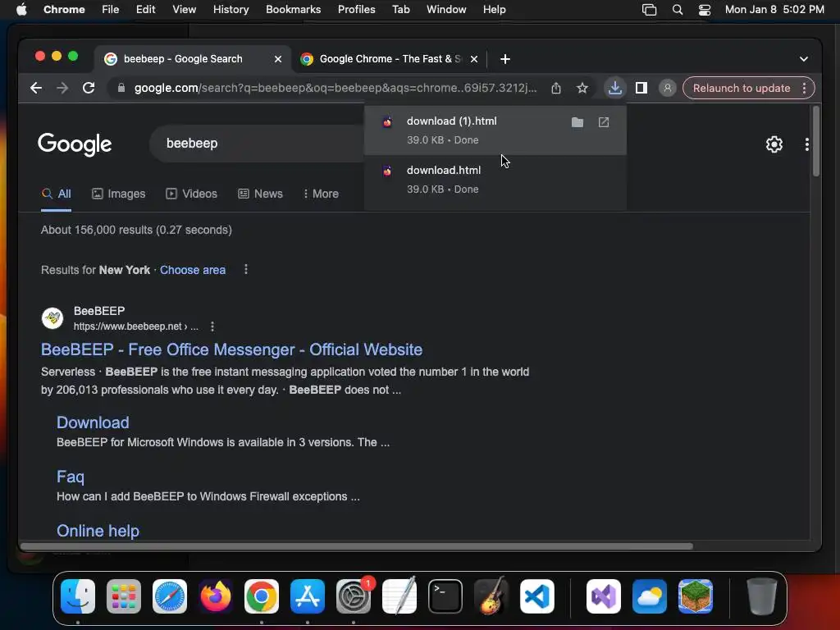Open the Chrome downloads tray icon
840x630 pixels.
pyautogui.click(x=615, y=88)
